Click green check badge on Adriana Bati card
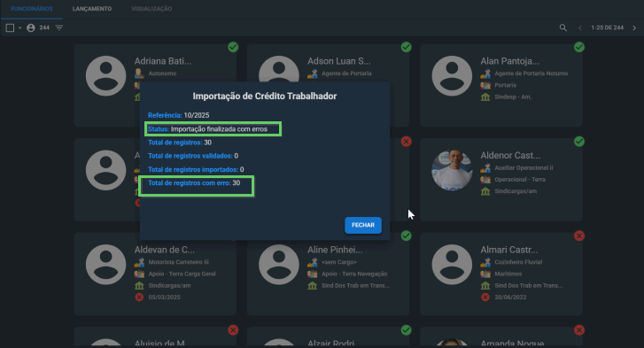 [x=233, y=47]
